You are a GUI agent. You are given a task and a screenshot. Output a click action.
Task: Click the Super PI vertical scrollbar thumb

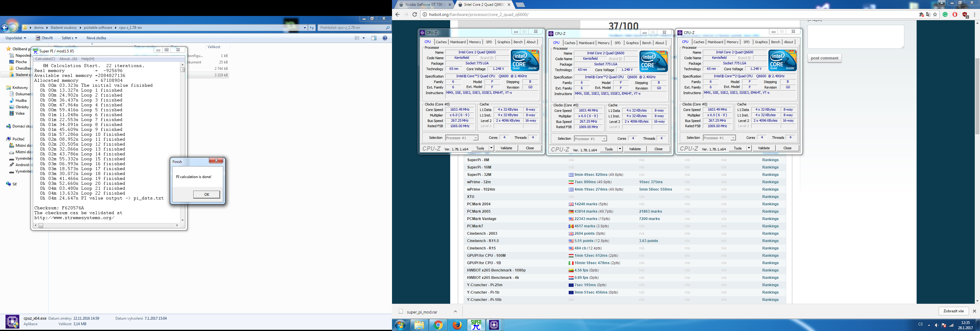pyautogui.click(x=183, y=70)
